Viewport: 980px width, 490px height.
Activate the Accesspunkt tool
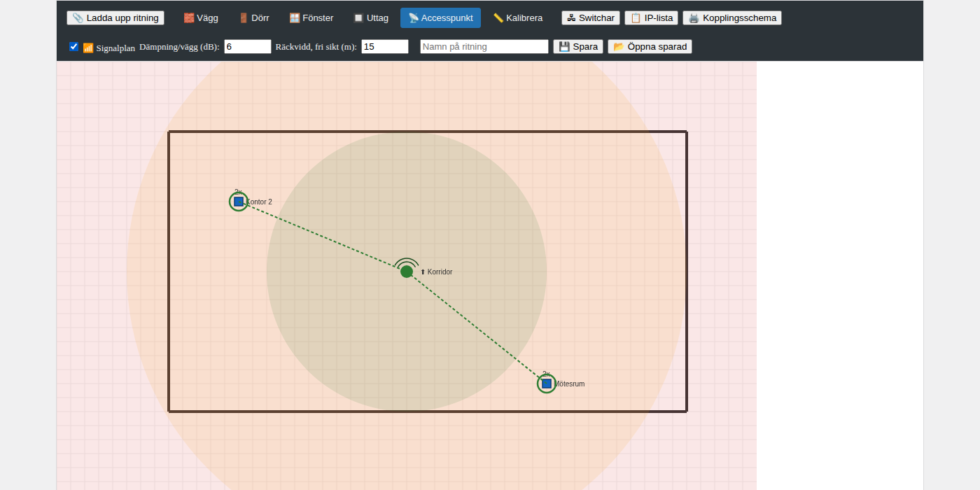(x=440, y=18)
